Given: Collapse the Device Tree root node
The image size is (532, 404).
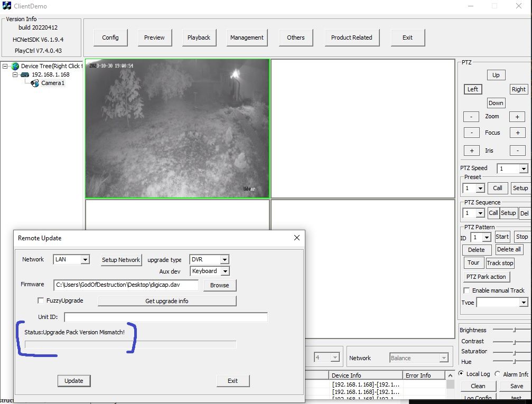Looking at the screenshot, I should (x=5, y=66).
